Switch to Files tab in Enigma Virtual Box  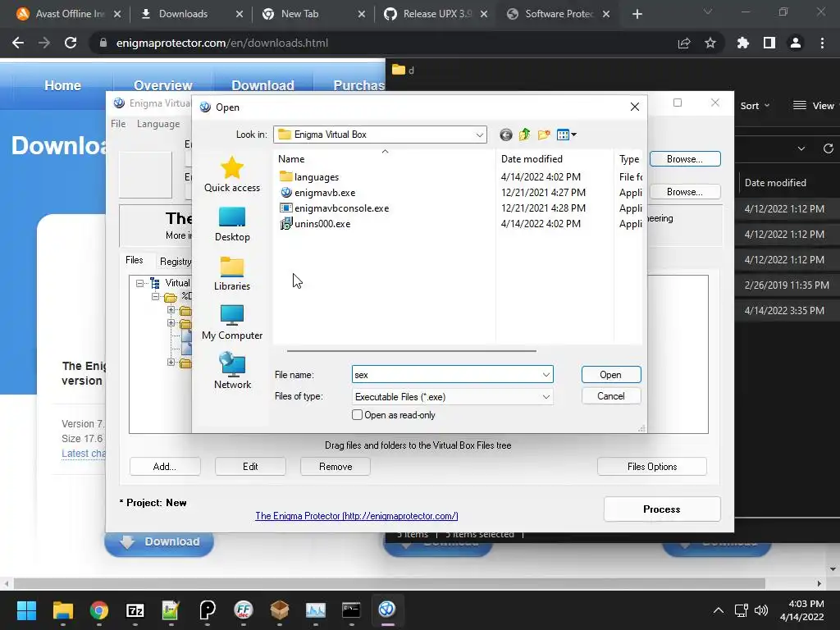(x=134, y=260)
